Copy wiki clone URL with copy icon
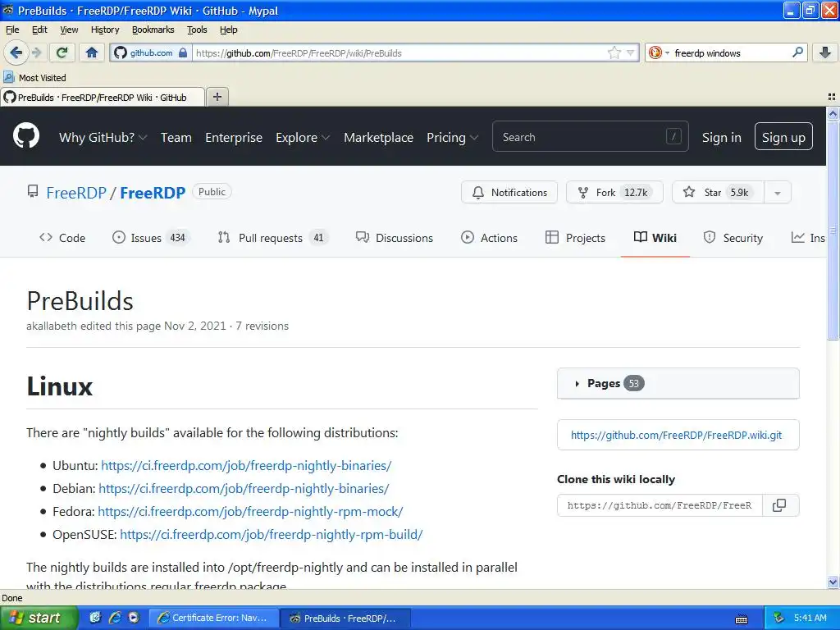This screenshot has width=840, height=630. point(779,505)
